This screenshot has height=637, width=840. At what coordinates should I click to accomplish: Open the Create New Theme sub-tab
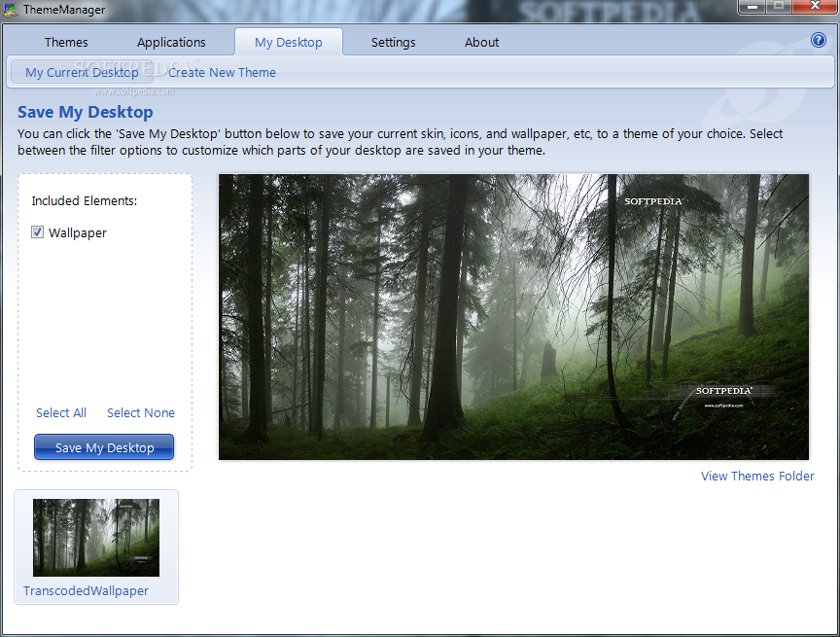coord(222,72)
